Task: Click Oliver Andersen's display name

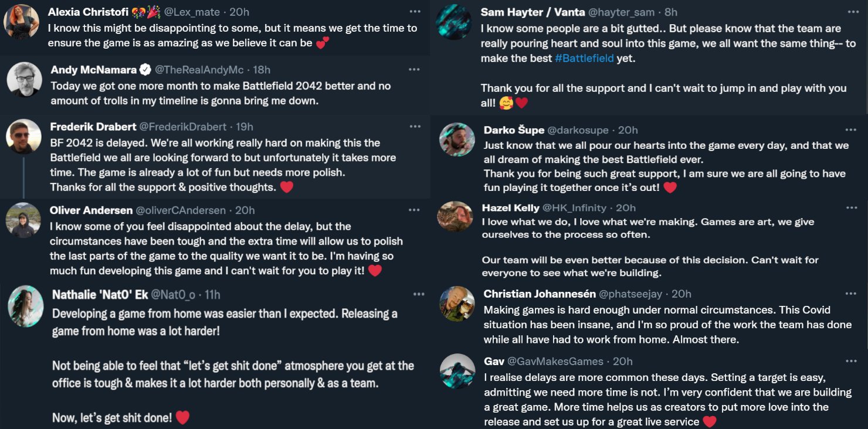Action: (90, 210)
